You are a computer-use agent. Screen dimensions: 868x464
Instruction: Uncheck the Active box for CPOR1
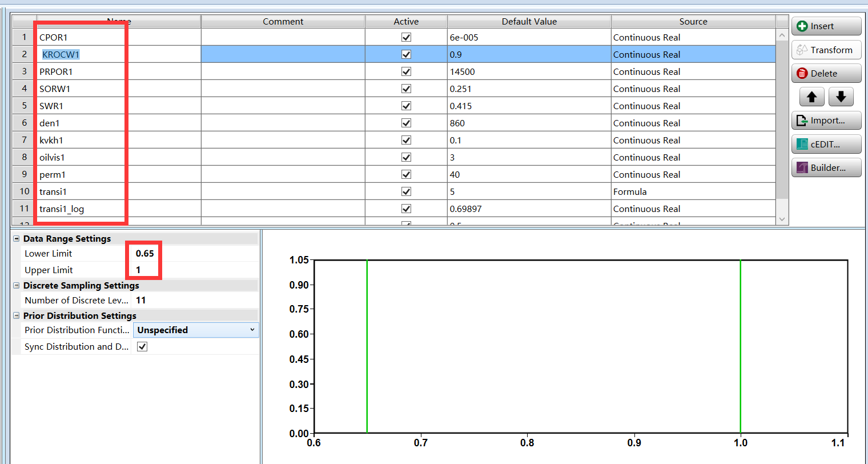pos(406,37)
